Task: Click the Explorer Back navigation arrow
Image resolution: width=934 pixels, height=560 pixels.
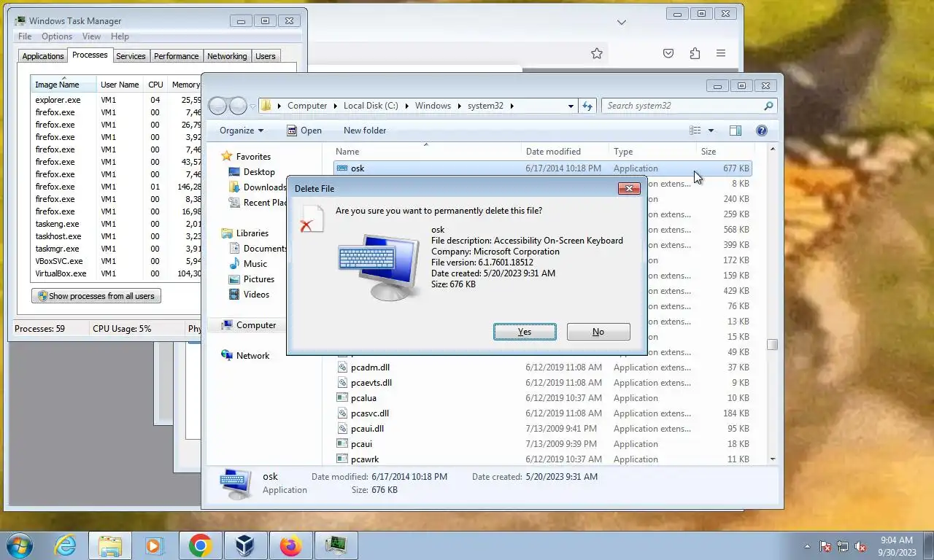Action: [x=218, y=106]
